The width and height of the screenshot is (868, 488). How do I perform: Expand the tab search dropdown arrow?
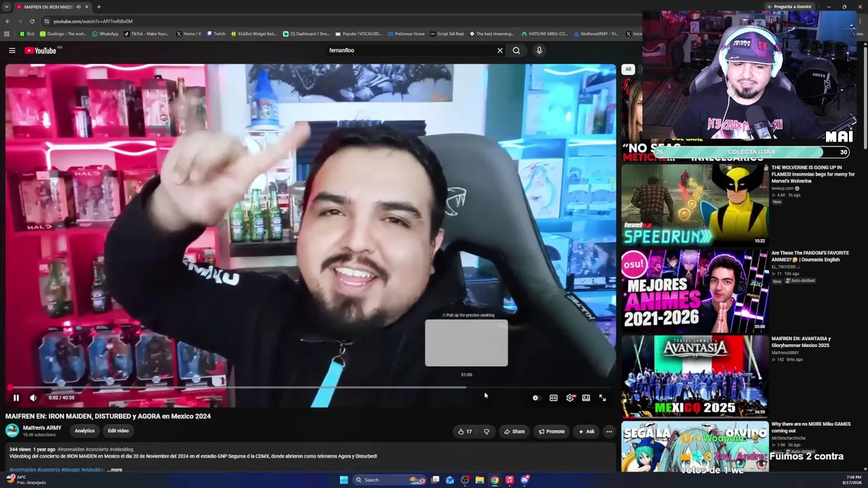point(5,7)
